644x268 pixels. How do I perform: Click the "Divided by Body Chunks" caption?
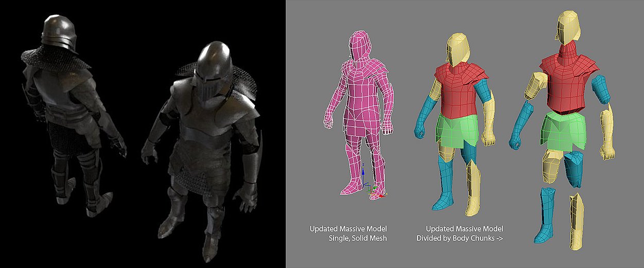click(459, 238)
